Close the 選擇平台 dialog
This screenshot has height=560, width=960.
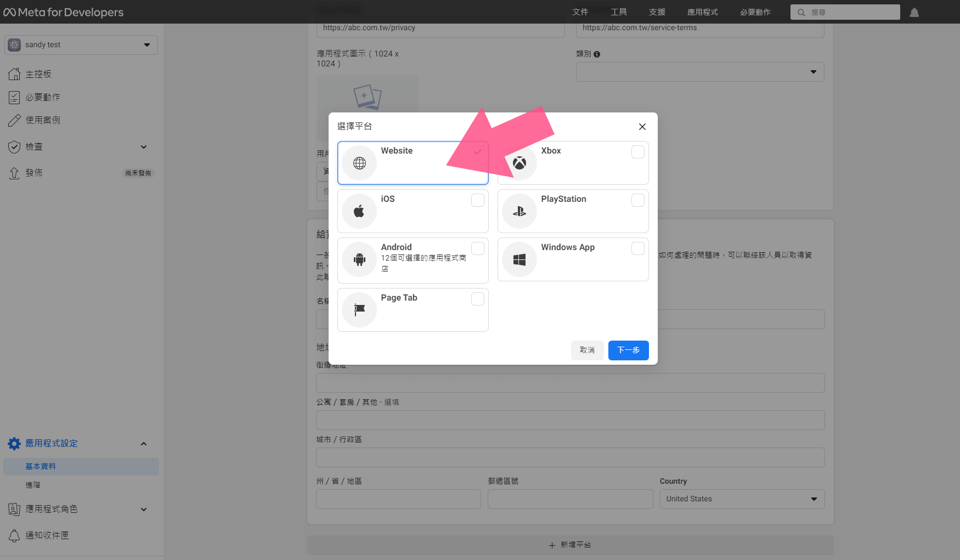coord(642,127)
